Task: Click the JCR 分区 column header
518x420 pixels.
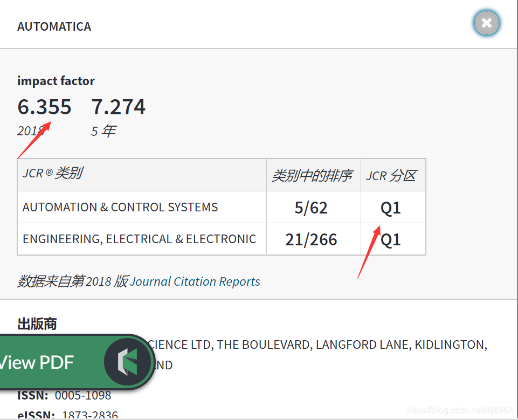Action: click(393, 175)
